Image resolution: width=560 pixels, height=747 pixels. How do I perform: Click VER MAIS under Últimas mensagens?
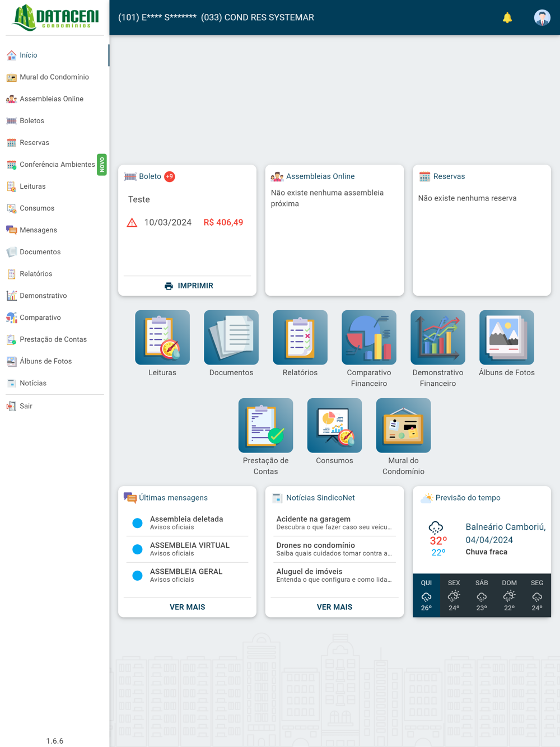pos(188,607)
